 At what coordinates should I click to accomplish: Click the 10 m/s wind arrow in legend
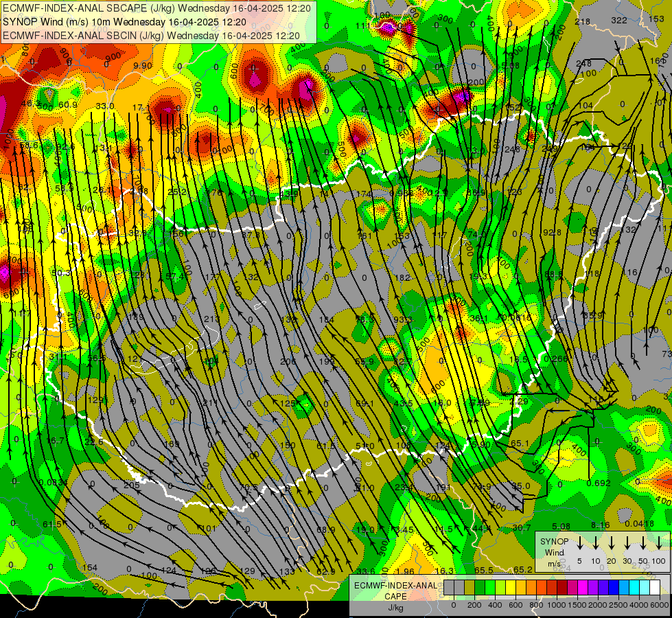tap(595, 542)
